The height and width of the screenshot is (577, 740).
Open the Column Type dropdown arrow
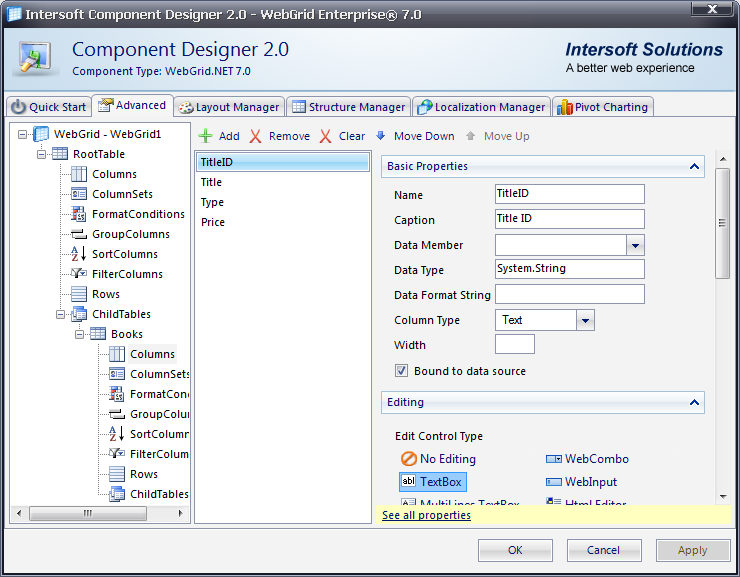click(586, 320)
